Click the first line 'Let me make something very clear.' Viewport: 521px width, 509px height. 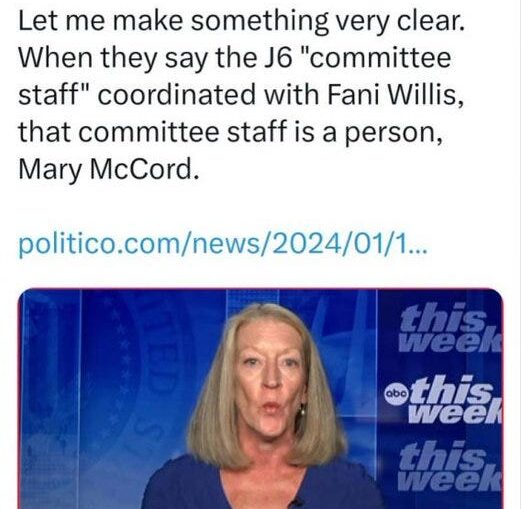point(241,21)
